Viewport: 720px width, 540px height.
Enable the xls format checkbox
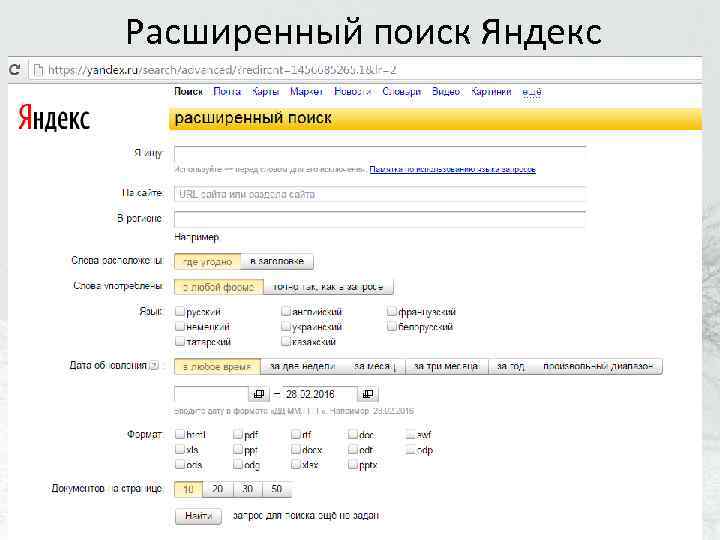[x=180, y=449]
